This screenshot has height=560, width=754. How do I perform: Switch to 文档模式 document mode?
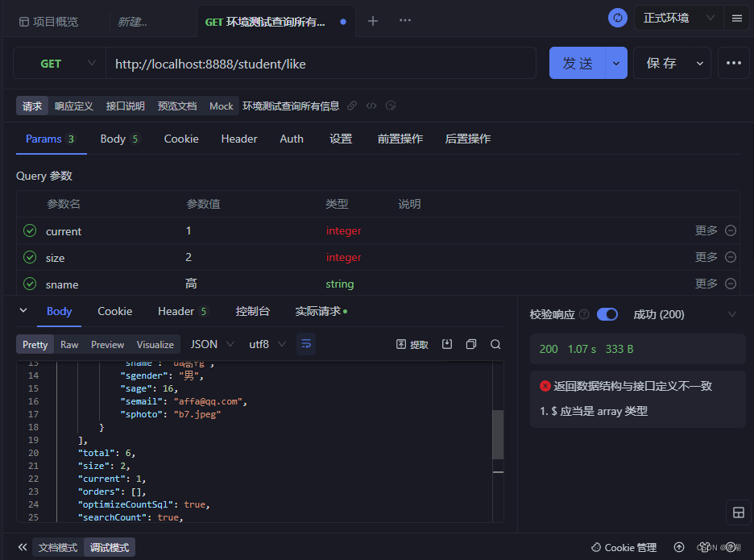pos(58,547)
